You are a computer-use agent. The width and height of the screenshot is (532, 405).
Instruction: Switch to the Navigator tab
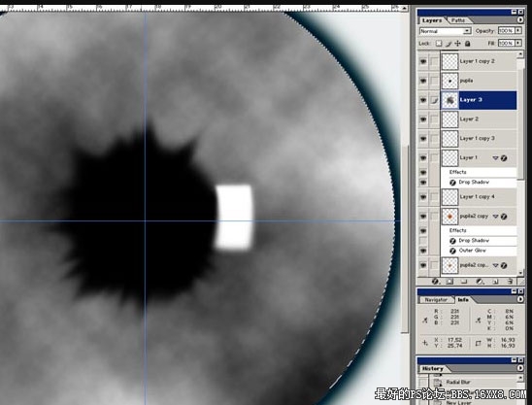click(436, 300)
